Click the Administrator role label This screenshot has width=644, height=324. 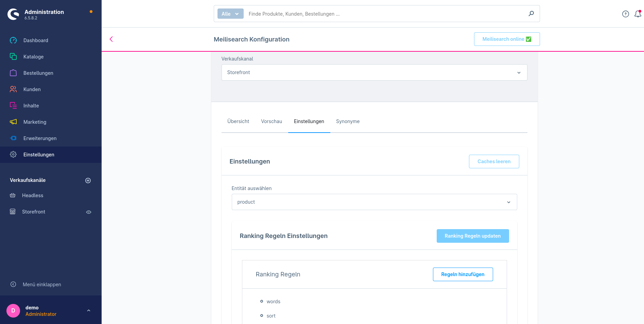click(x=41, y=314)
